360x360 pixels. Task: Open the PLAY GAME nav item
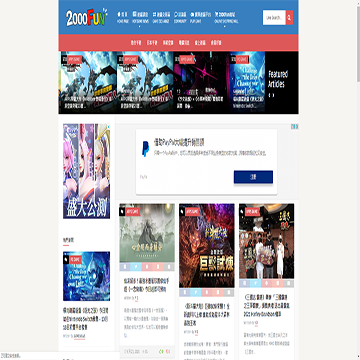pyautogui.click(x=200, y=17)
